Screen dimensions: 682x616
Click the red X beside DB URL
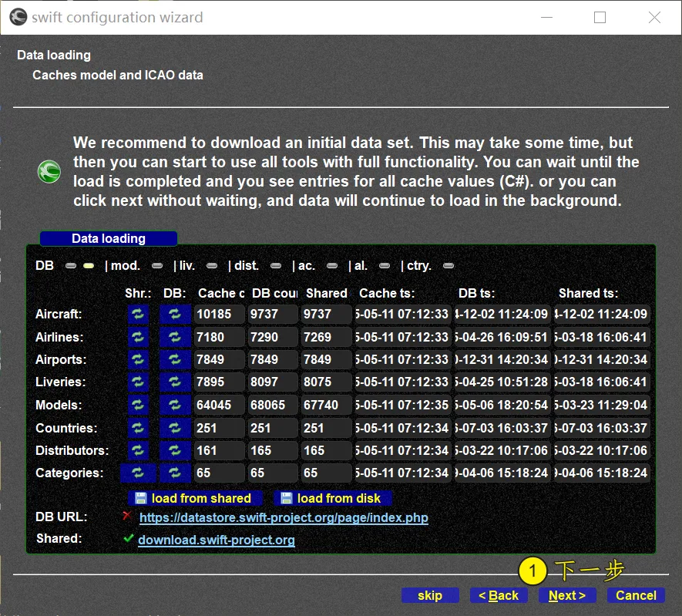point(127,516)
